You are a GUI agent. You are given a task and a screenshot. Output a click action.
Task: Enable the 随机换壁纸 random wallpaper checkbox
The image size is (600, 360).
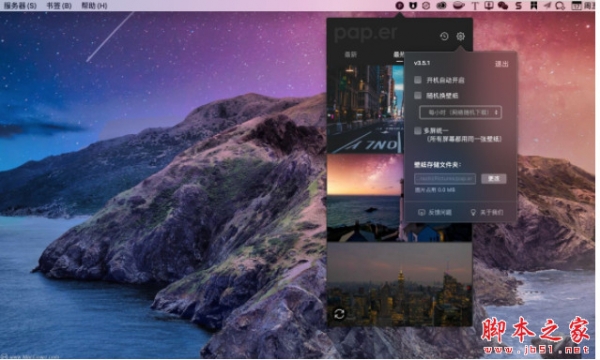418,95
